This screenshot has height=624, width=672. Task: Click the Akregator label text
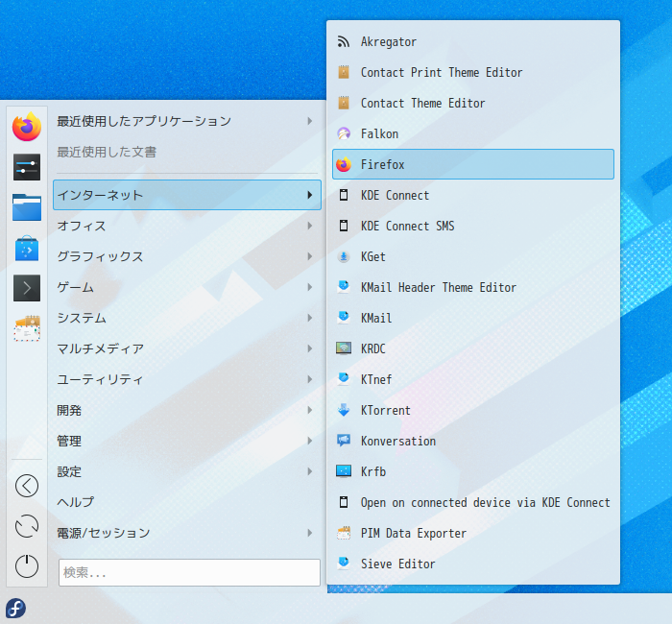tap(389, 41)
